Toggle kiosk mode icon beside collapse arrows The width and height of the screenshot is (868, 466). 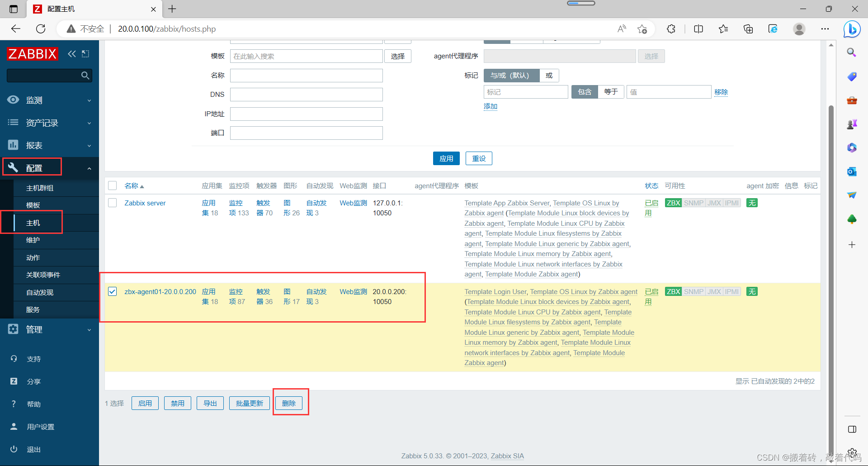pyautogui.click(x=85, y=54)
